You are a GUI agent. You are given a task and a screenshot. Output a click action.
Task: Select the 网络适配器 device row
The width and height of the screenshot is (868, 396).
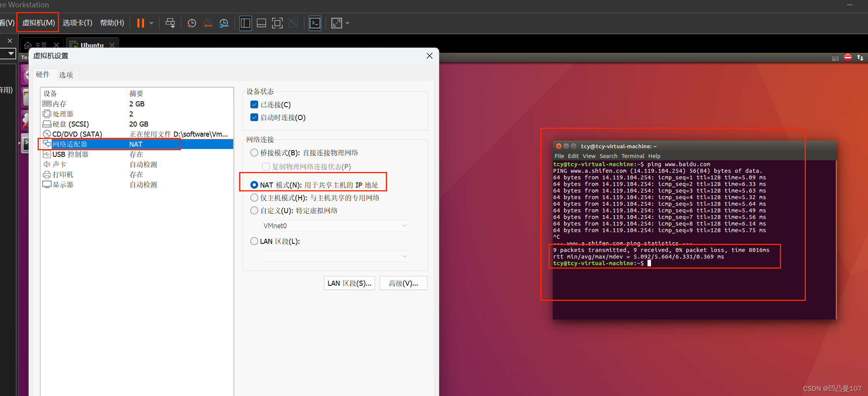pos(137,144)
